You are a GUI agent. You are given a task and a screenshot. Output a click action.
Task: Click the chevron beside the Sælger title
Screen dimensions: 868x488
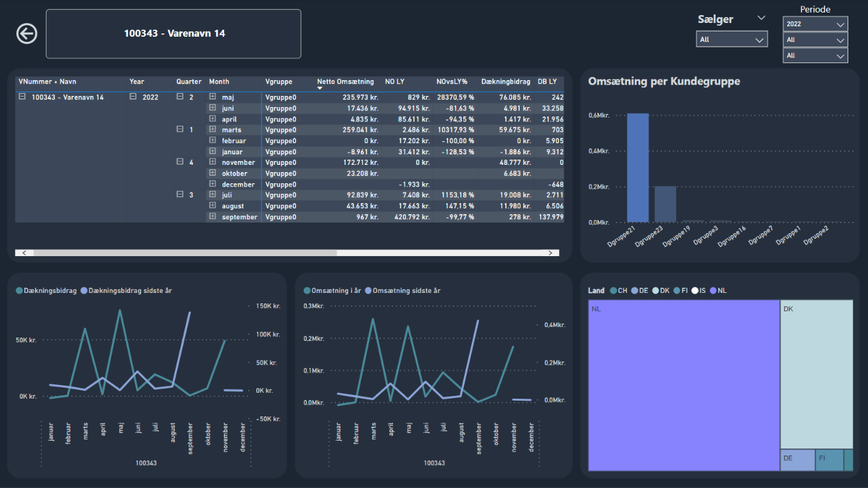762,18
